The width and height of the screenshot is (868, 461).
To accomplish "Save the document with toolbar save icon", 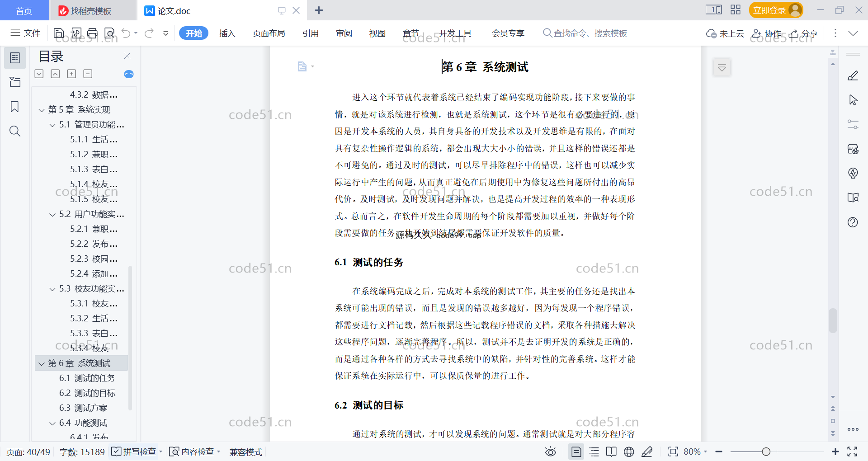I will point(59,33).
